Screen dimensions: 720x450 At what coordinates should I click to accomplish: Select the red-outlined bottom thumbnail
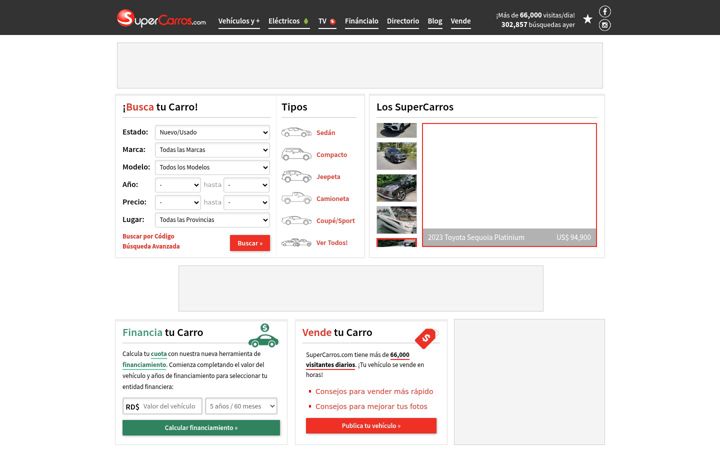(397, 242)
